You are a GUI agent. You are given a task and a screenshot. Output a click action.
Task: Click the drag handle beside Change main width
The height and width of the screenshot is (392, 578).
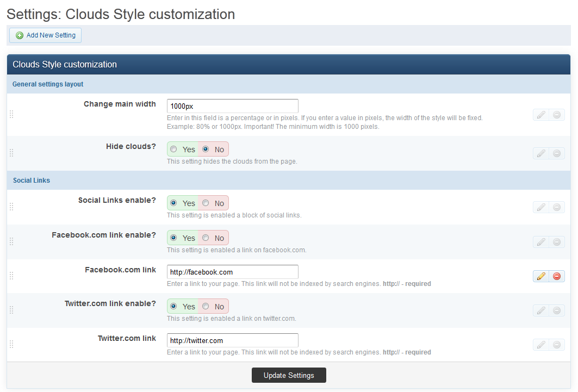coord(11,115)
